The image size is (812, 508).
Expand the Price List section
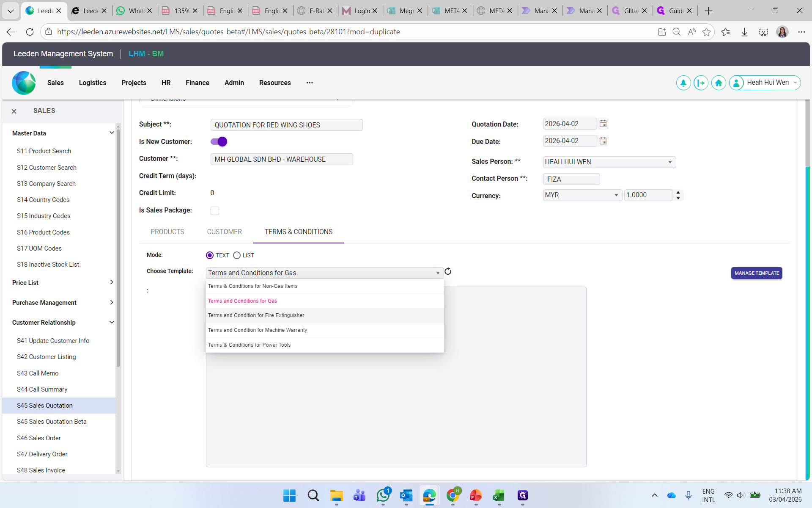[112, 282]
